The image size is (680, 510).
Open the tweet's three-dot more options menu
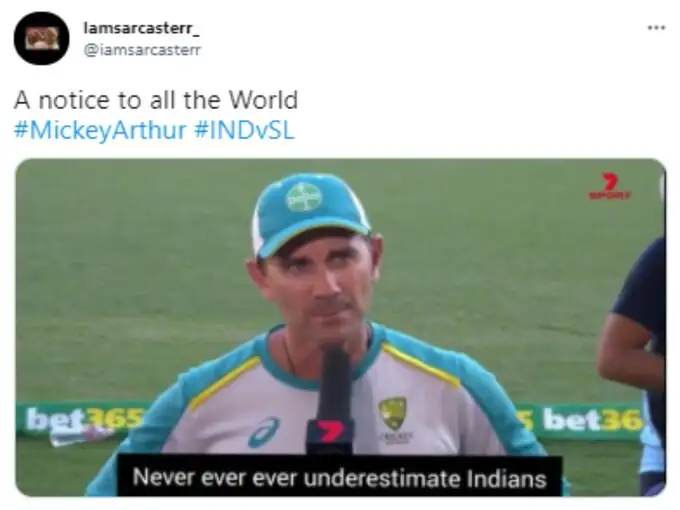pos(656,28)
